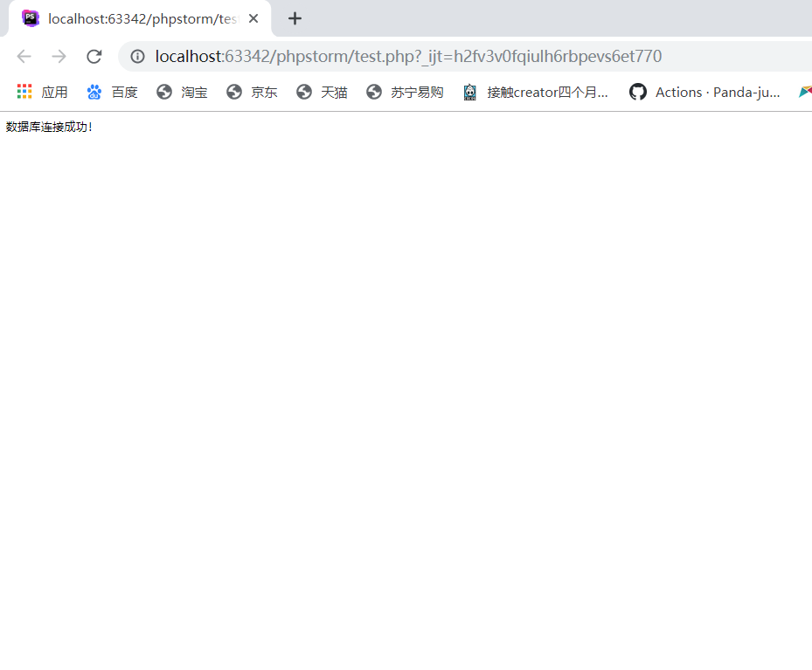Click the URL address bar field
The width and height of the screenshot is (812, 670).
click(x=466, y=57)
